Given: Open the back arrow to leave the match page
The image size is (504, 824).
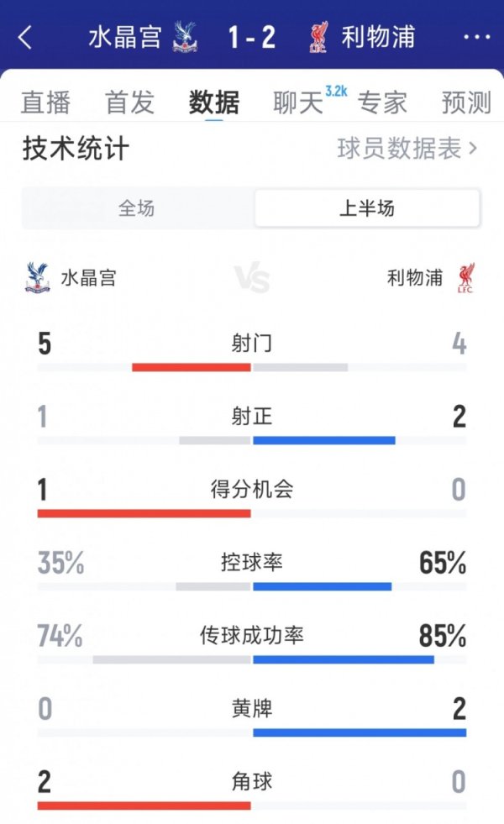Looking at the screenshot, I should pos(24,37).
